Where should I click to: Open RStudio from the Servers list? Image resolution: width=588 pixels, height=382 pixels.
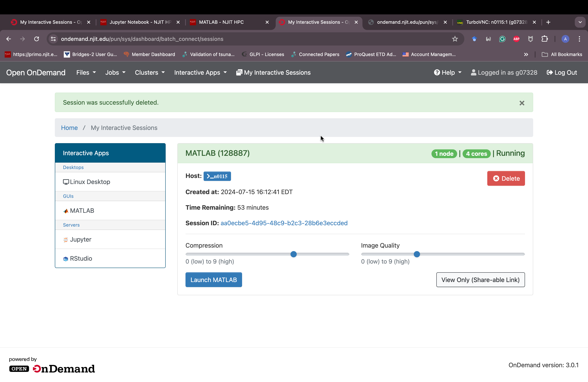point(110,258)
